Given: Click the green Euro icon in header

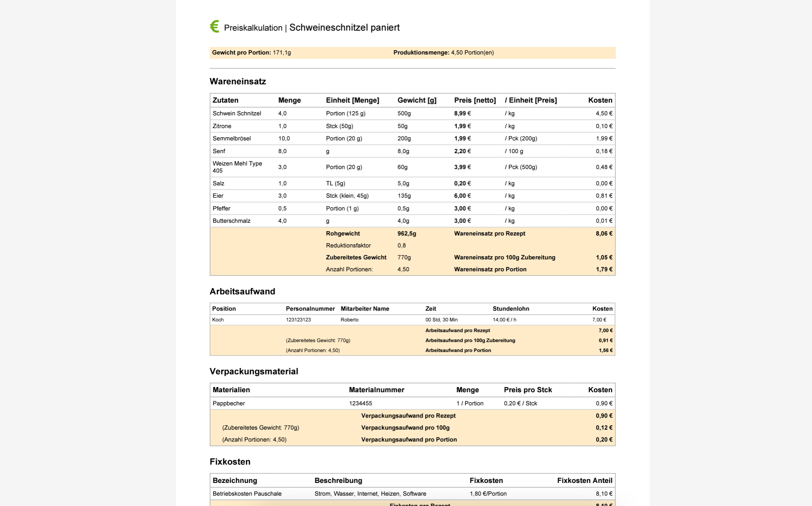Looking at the screenshot, I should (215, 27).
